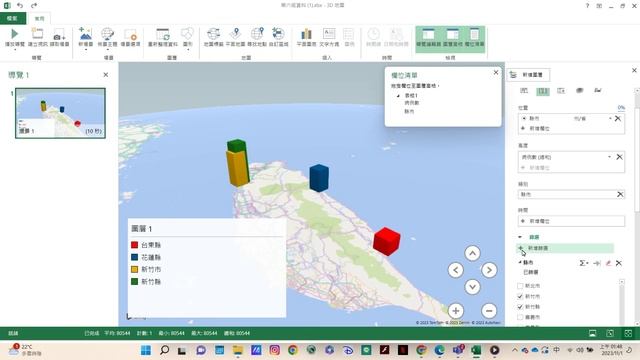
Task: Open the taskbar Search icon
Action: pos(164,350)
